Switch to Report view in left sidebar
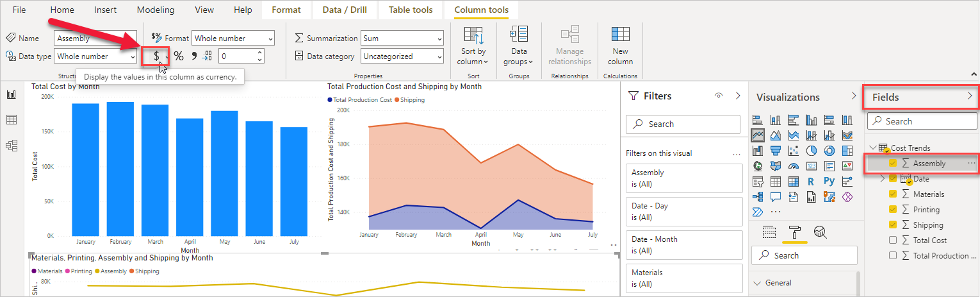Image resolution: width=980 pixels, height=297 pixels. pos(12,94)
